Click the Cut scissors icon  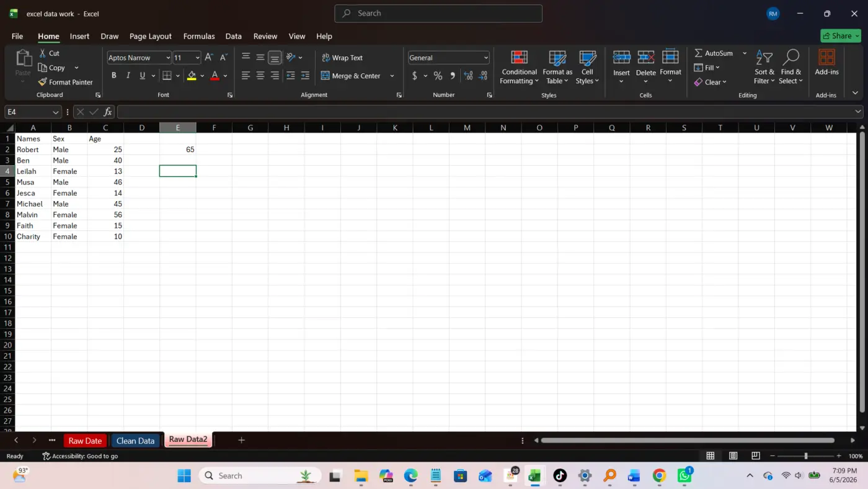coord(42,53)
